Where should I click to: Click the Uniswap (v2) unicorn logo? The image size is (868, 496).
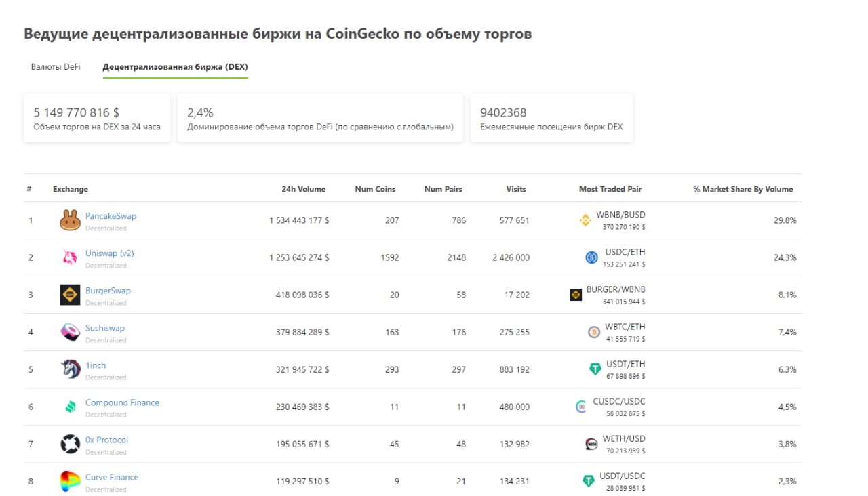pos(70,257)
